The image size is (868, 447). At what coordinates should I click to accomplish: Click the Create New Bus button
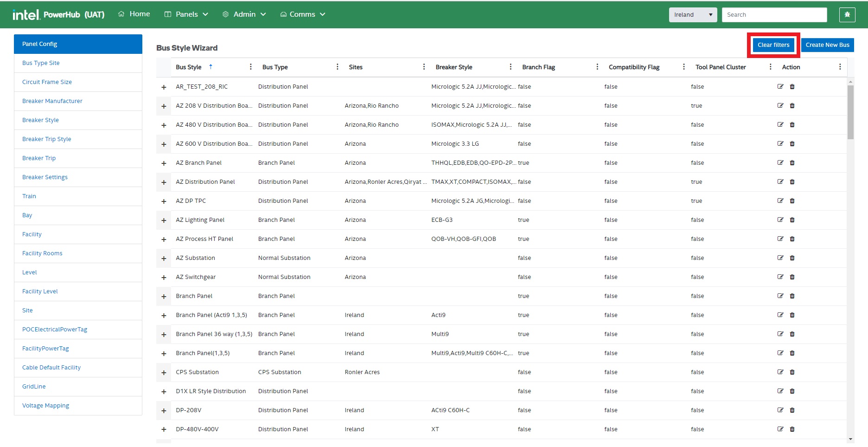point(827,45)
